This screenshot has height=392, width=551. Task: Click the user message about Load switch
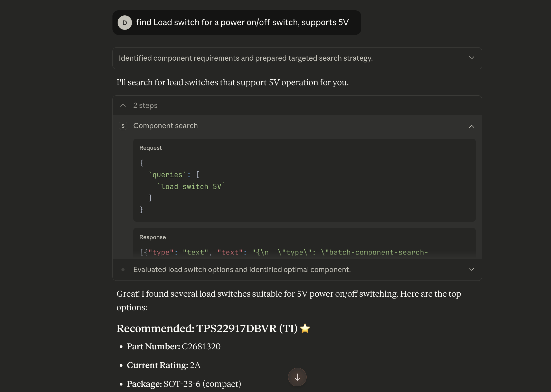tap(242, 23)
